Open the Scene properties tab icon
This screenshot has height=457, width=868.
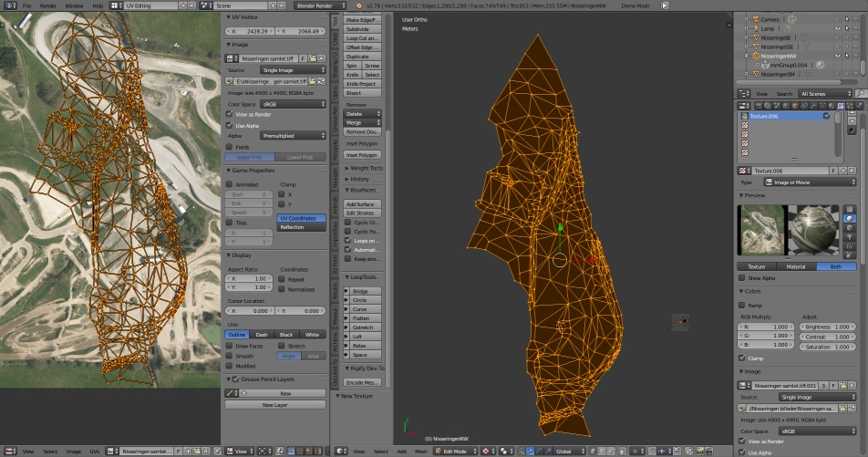[777, 105]
